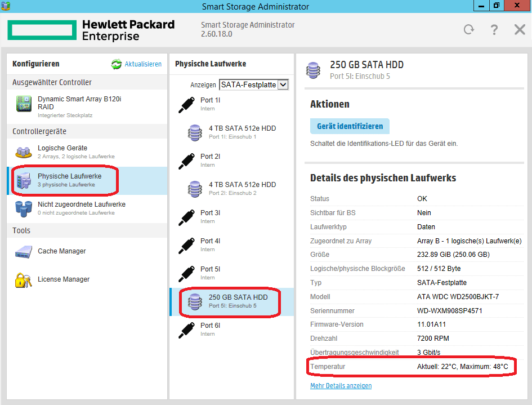Click the License Manager lock icon
Image resolution: width=532 pixels, height=405 pixels.
tap(23, 281)
